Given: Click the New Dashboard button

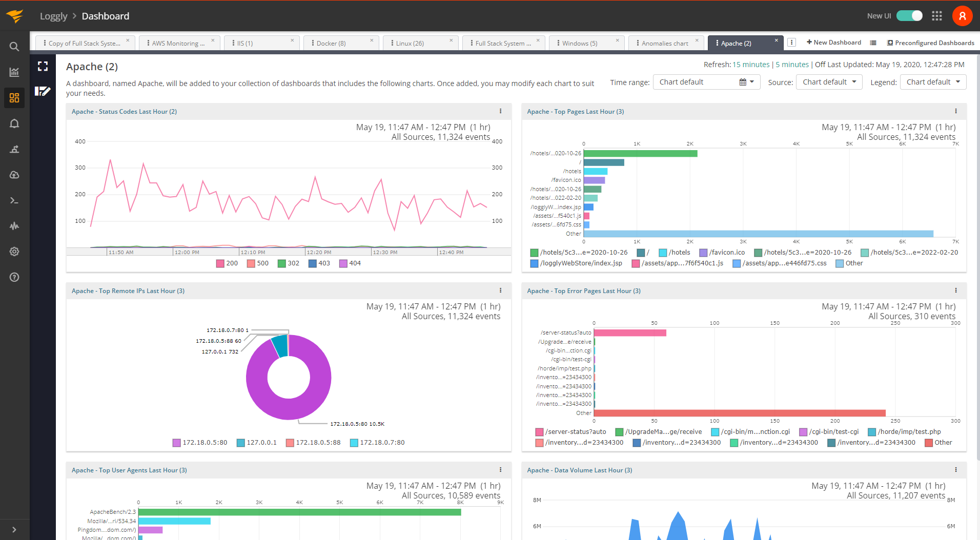Looking at the screenshot, I should click(x=834, y=42).
